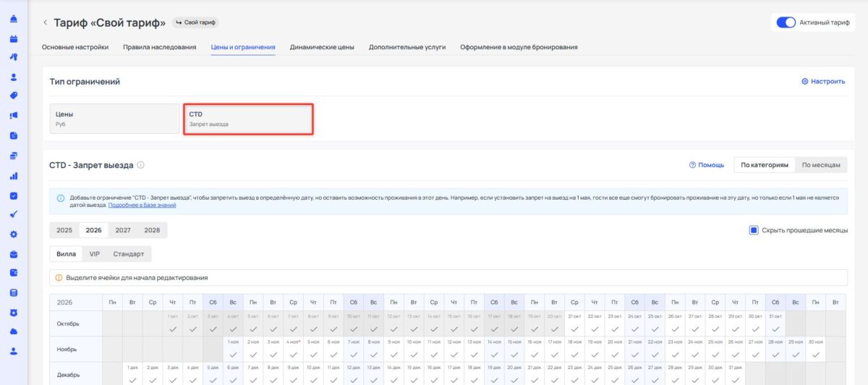
Task: Toggle the checkmark cell for 31 окт
Action: (x=775, y=323)
